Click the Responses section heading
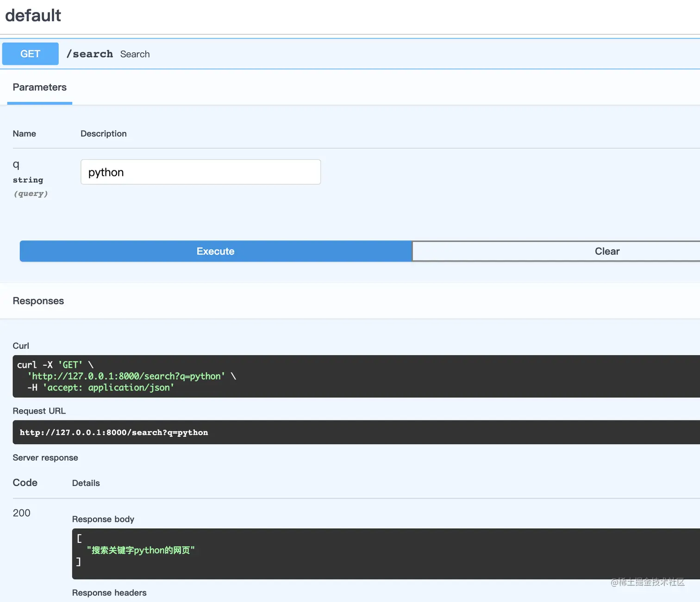This screenshot has width=700, height=602. point(38,301)
